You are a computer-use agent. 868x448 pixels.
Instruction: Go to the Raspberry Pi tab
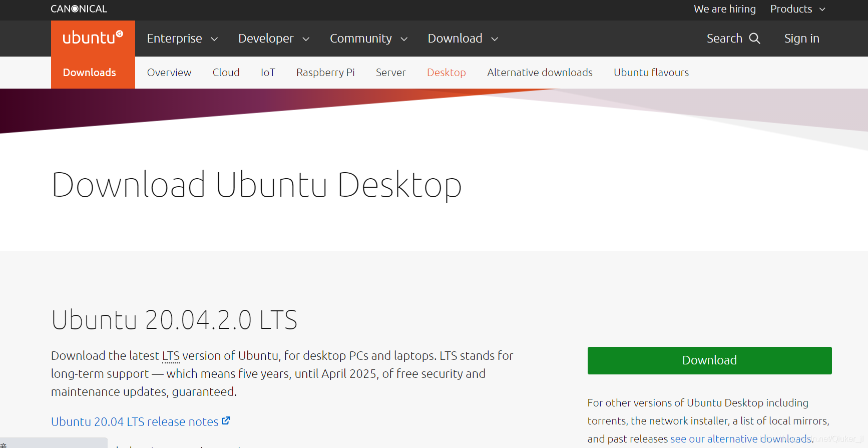point(325,73)
